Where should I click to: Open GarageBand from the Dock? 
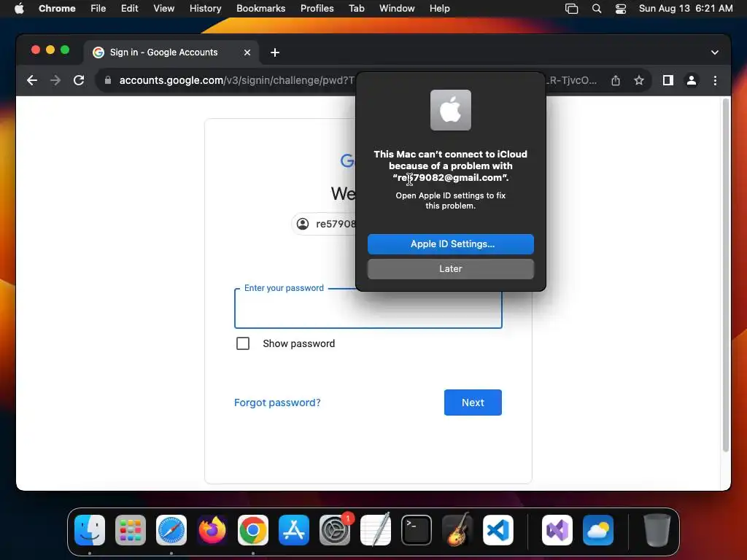[457, 530]
